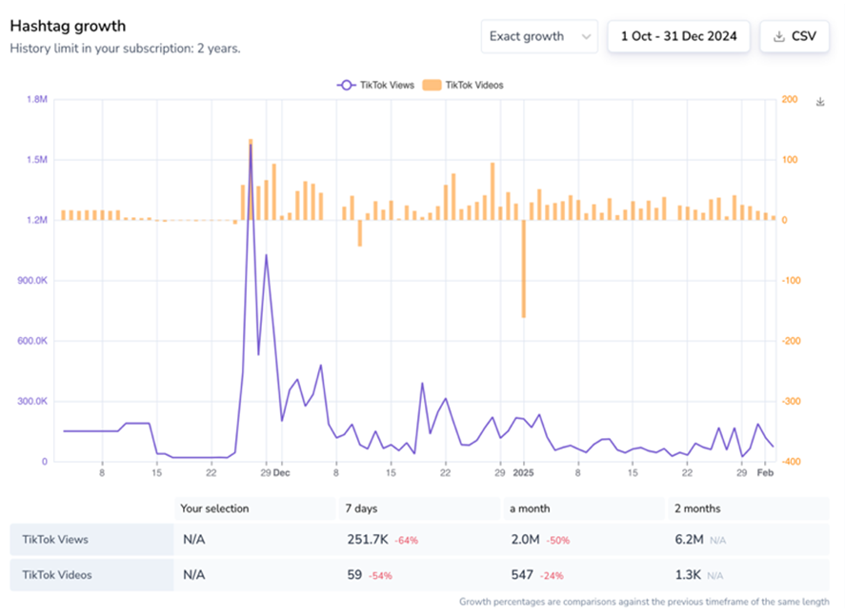Click the 251.7K views value
The width and height of the screenshot is (845, 616).
[x=368, y=540]
